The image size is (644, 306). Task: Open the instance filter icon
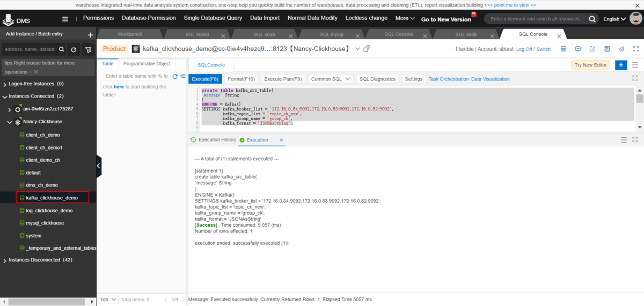point(88,49)
